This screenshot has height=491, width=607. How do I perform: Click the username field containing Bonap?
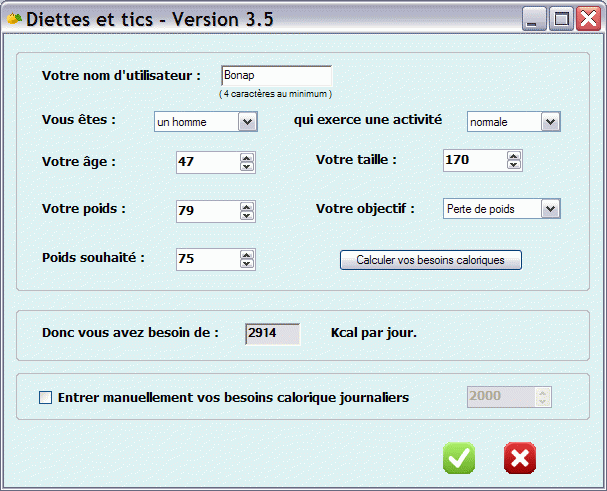coord(275,76)
